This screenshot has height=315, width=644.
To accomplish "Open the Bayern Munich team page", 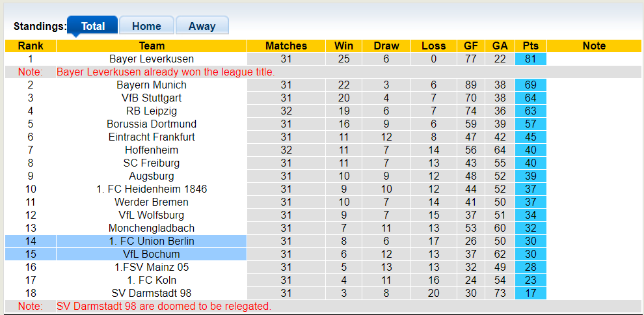I will coord(152,85).
